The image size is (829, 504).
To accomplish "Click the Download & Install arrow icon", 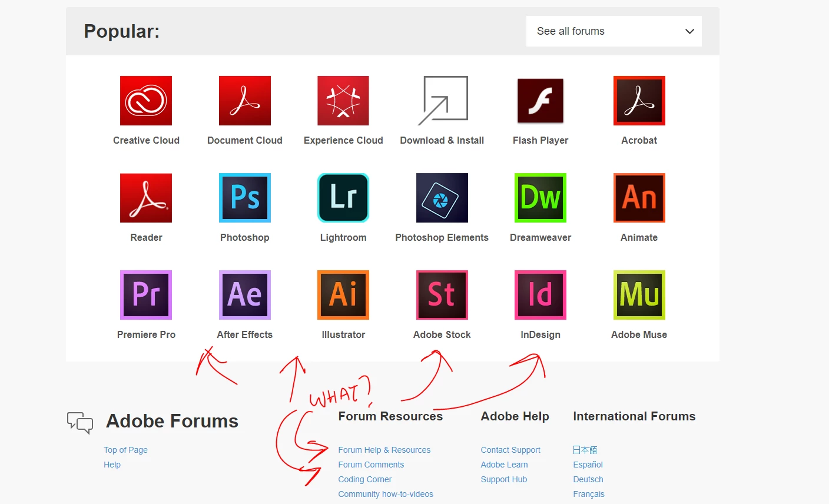I will click(x=442, y=101).
